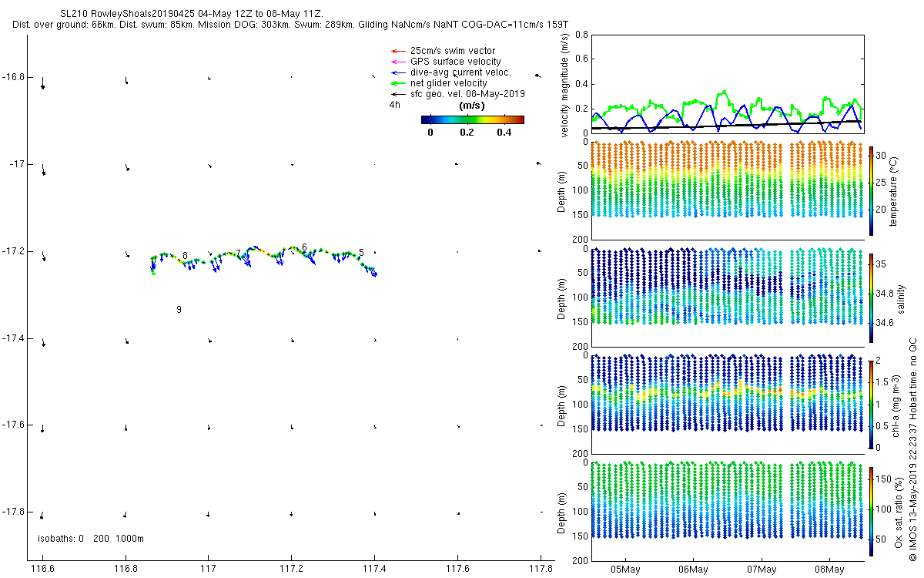Click the chl-a vertical colorbar
Image resolution: width=924 pixels, height=578 pixels.
click(x=871, y=404)
